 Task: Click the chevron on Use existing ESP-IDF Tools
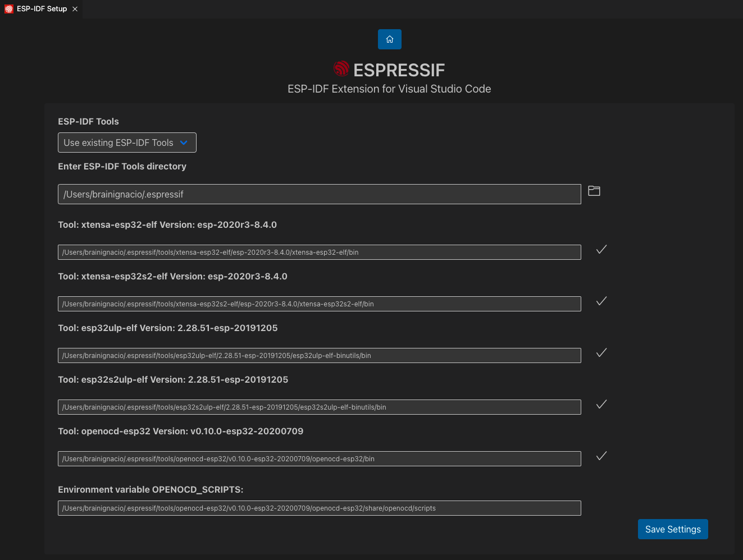[184, 143]
